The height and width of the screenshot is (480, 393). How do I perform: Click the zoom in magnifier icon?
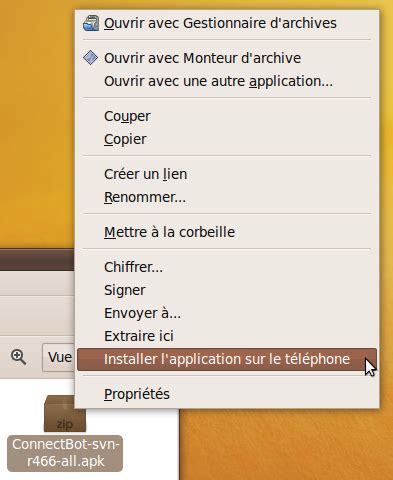[x=18, y=357]
